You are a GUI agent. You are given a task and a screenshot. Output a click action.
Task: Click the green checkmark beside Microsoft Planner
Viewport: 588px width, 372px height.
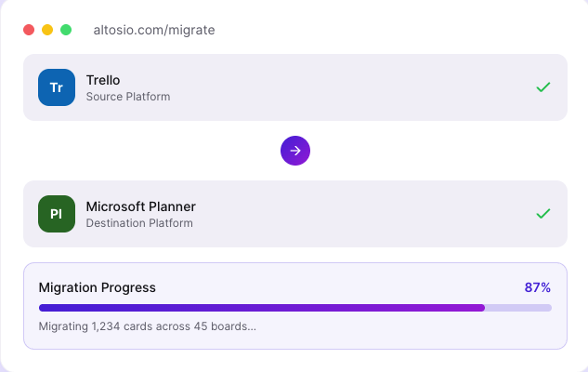(x=543, y=214)
